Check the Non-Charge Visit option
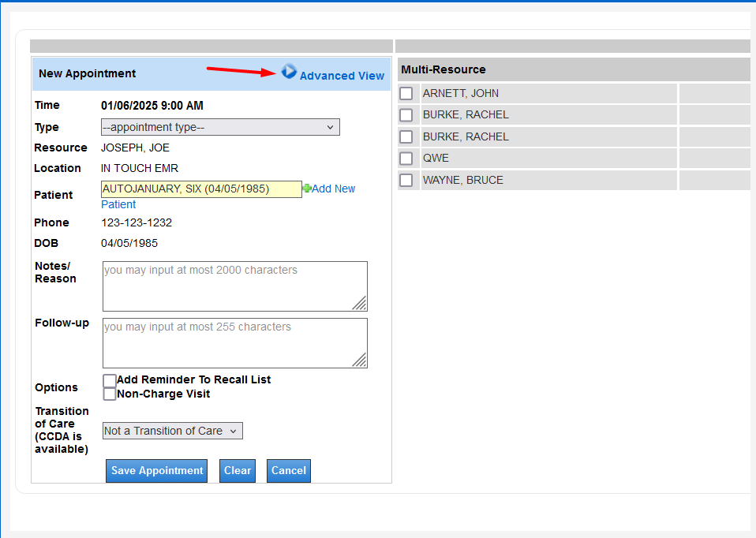The height and width of the screenshot is (538, 756). point(110,394)
